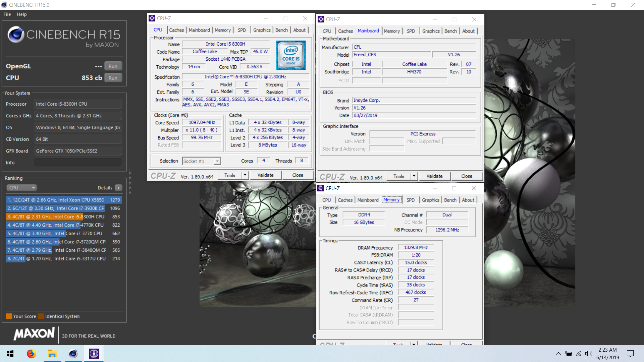644x362 pixels.
Task: Select ranking row Intel Core i7-3720QM
Action: (64, 242)
